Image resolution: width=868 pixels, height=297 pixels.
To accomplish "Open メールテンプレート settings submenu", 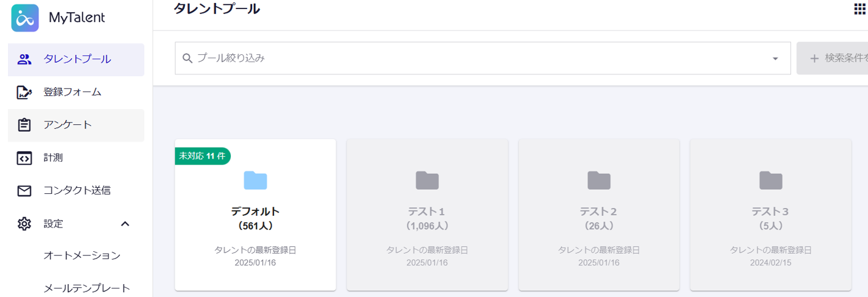I will pyautogui.click(x=87, y=288).
